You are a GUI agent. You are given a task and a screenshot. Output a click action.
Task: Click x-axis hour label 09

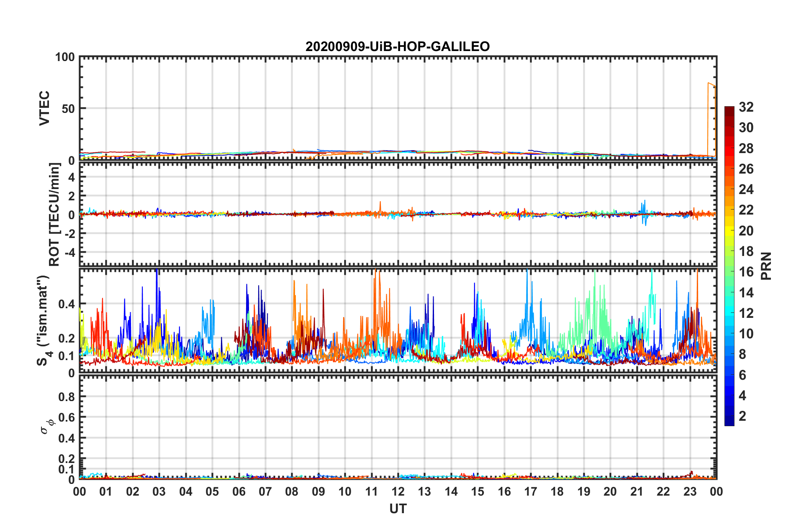point(318,491)
